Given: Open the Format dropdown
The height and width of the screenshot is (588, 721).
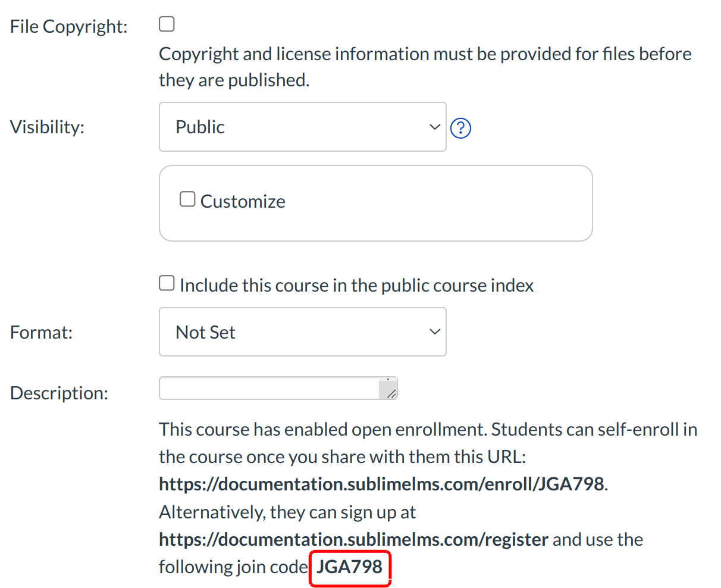Looking at the screenshot, I should (302, 331).
